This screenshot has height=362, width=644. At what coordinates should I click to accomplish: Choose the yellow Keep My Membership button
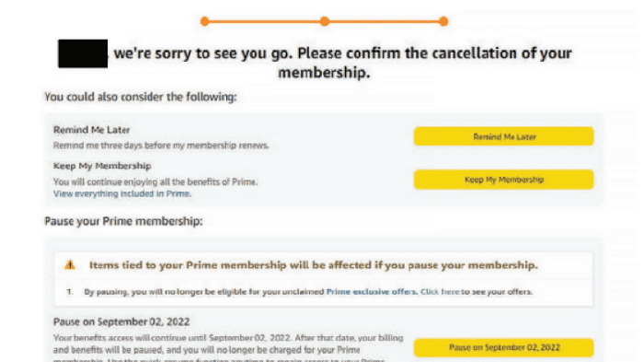pos(503,180)
